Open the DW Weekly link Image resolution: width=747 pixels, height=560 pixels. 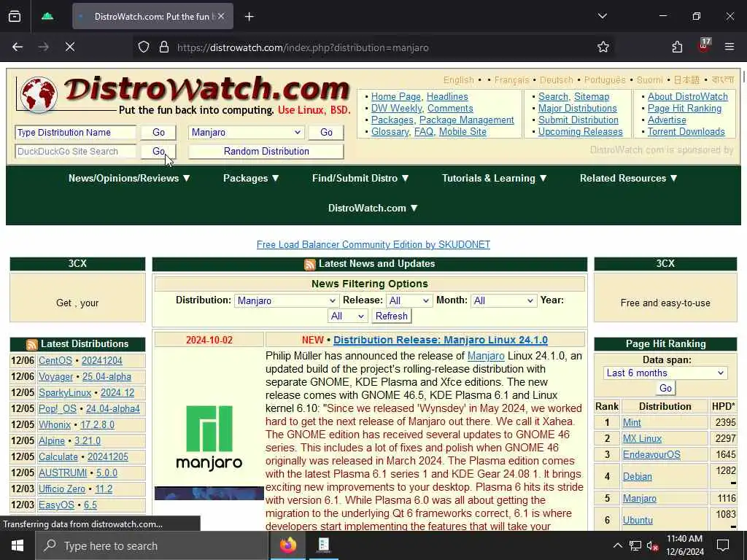click(x=396, y=108)
